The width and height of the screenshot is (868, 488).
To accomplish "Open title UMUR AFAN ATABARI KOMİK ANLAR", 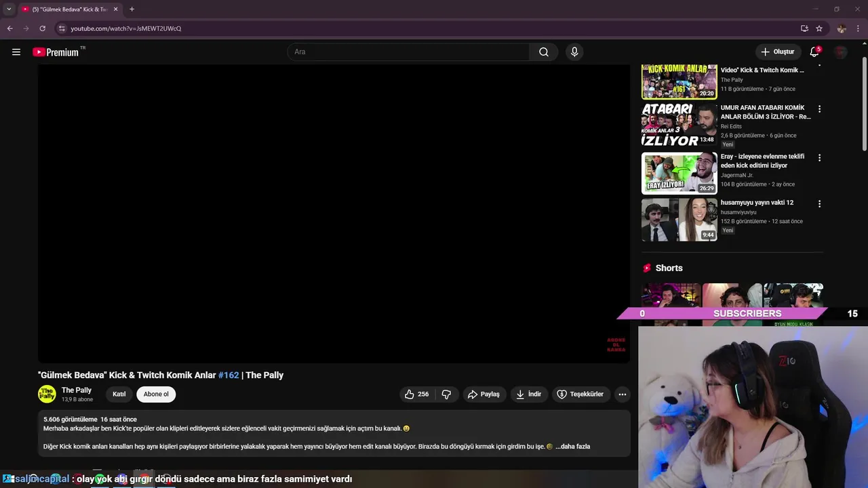I will tap(766, 113).
